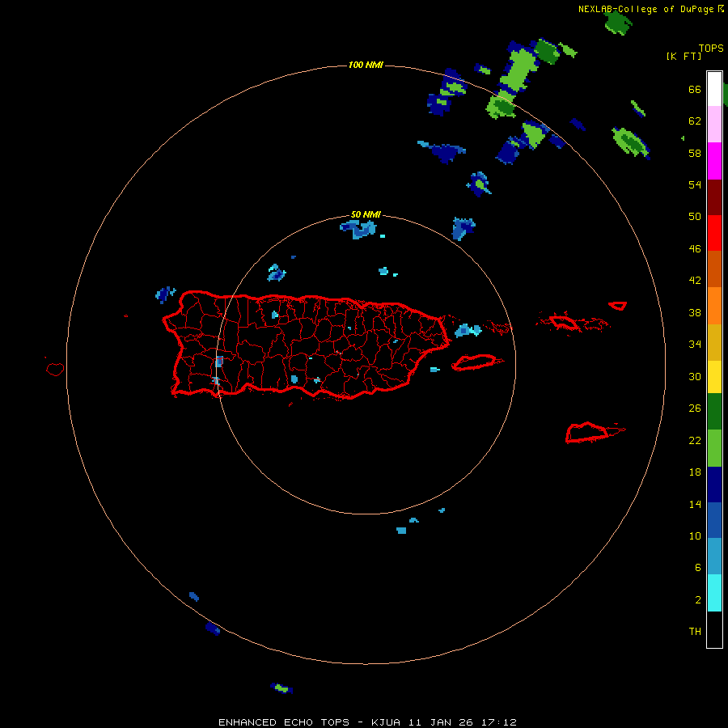Viewport: 728px width, 728px height.
Task: Click the St. Thomas island outline
Action: pyautogui.click(x=565, y=322)
